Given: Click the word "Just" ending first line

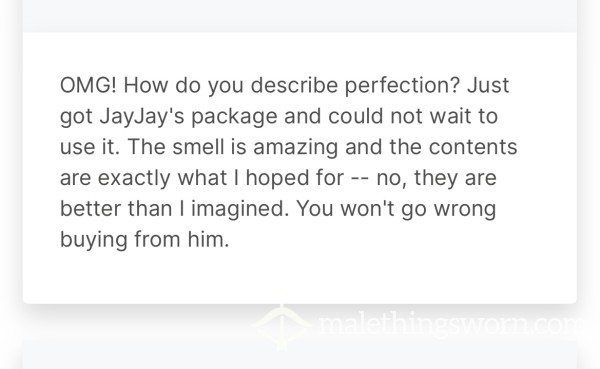Looking at the screenshot, I should click(488, 85).
